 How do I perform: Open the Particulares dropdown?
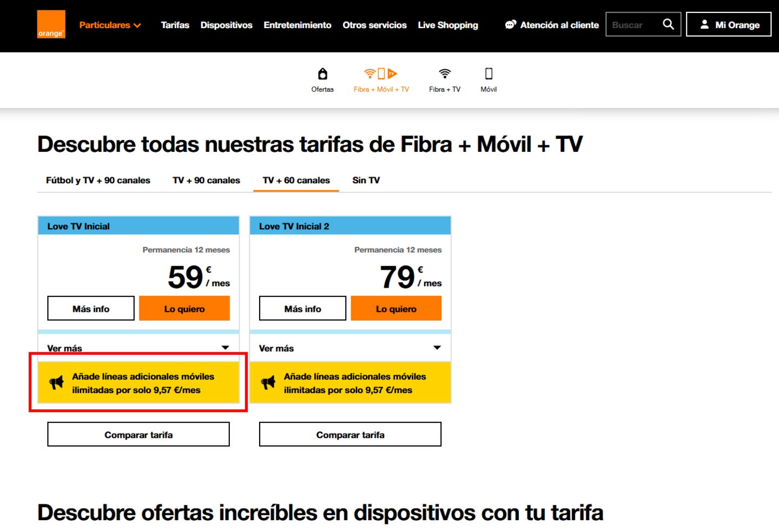click(110, 25)
